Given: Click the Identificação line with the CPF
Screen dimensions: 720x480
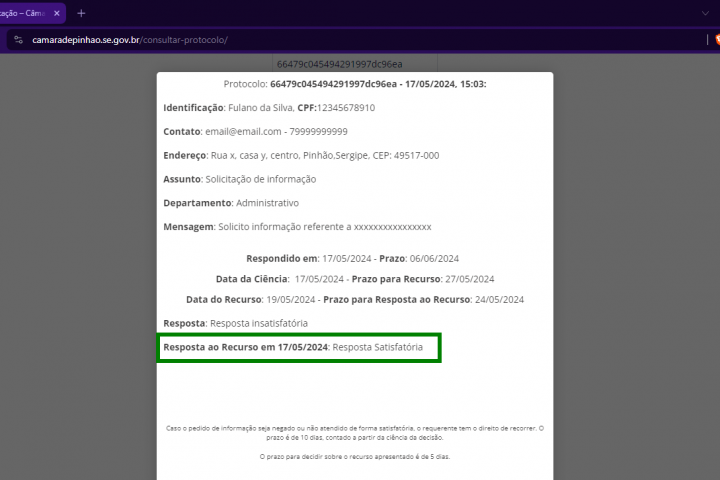Looking at the screenshot, I should click(268, 107).
